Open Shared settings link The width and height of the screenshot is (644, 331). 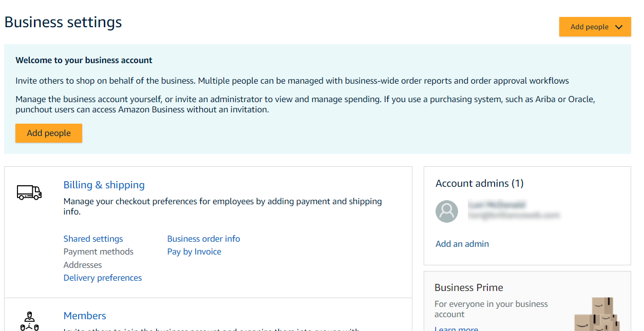(x=93, y=239)
